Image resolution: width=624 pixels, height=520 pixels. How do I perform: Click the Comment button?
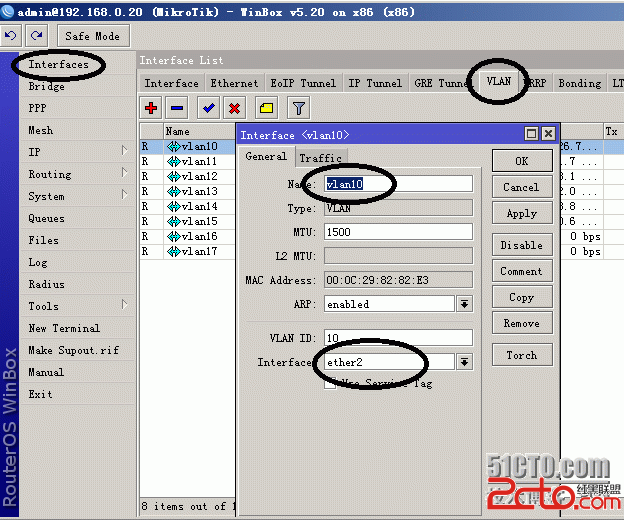pos(522,271)
